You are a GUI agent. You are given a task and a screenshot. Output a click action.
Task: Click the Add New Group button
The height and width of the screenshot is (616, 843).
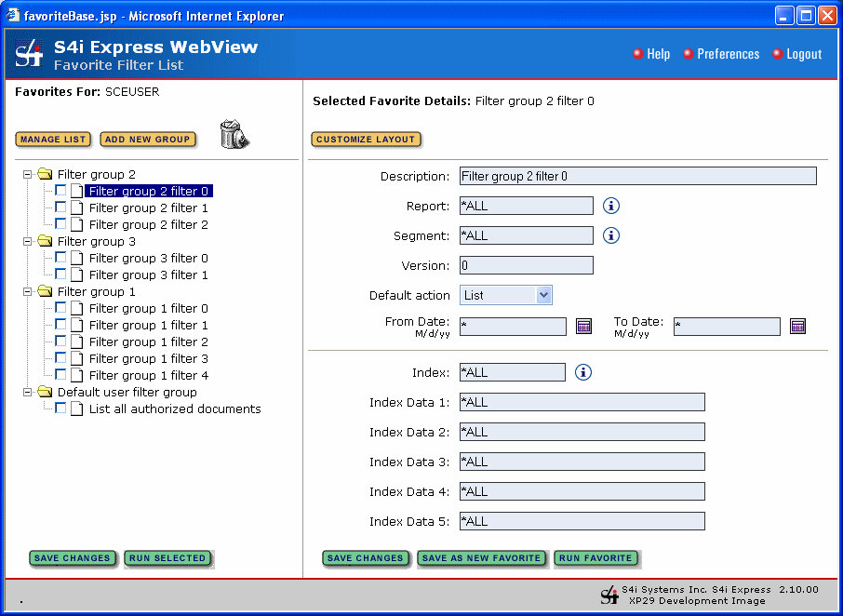147,140
